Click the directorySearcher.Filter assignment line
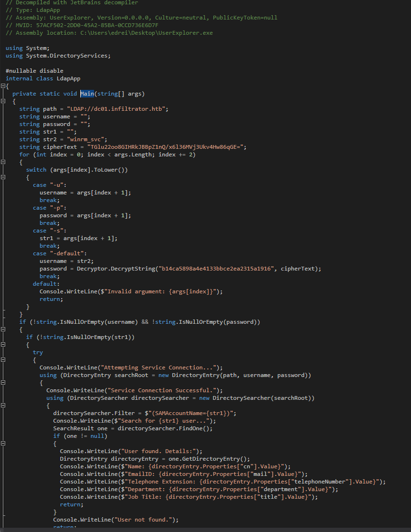Screen dimensions: 411x532 145,413
